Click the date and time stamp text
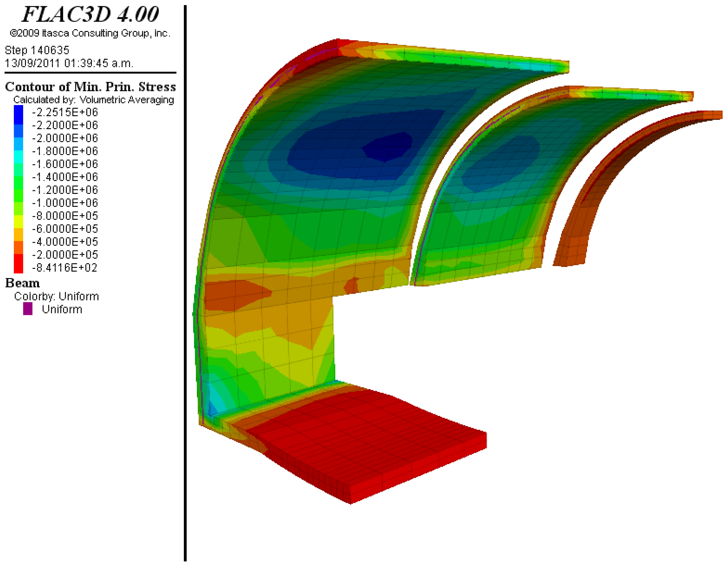The image size is (728, 567). coord(69,63)
